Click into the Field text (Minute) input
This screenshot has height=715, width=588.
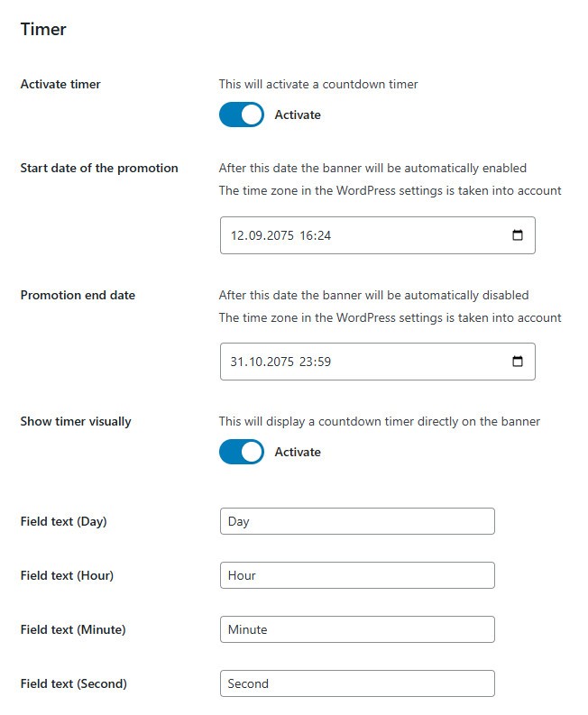[x=357, y=629]
